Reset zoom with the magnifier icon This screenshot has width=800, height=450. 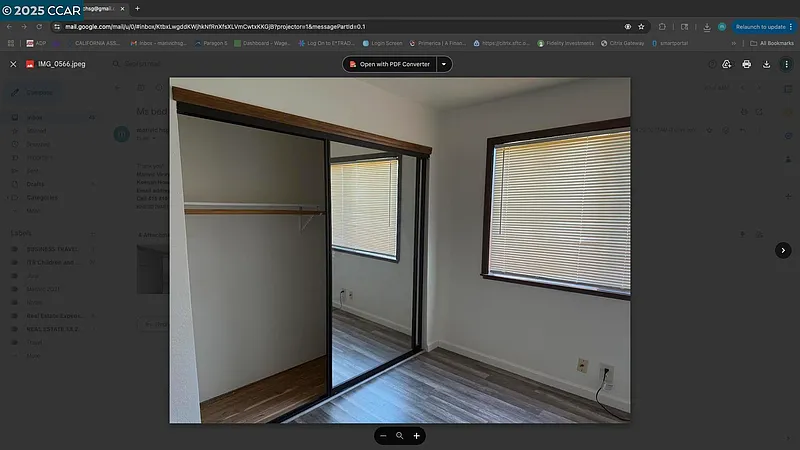coord(400,436)
